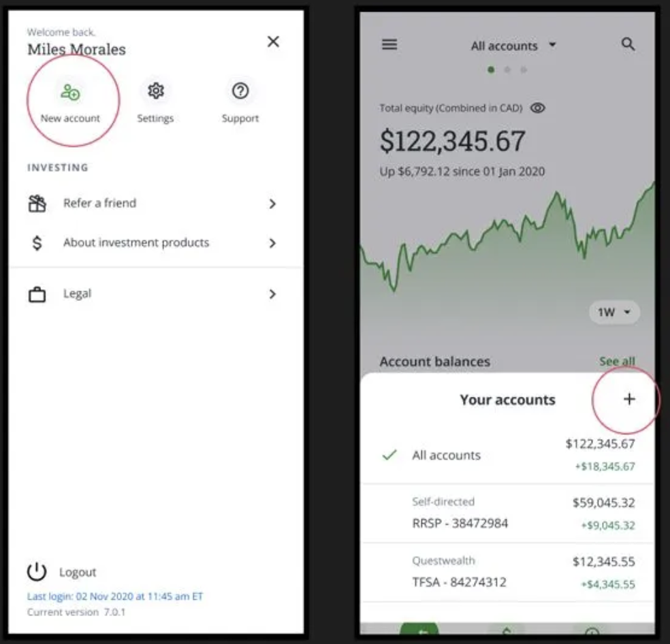
Task: Click the dollar icon for investment products
Action: pyautogui.click(x=39, y=243)
